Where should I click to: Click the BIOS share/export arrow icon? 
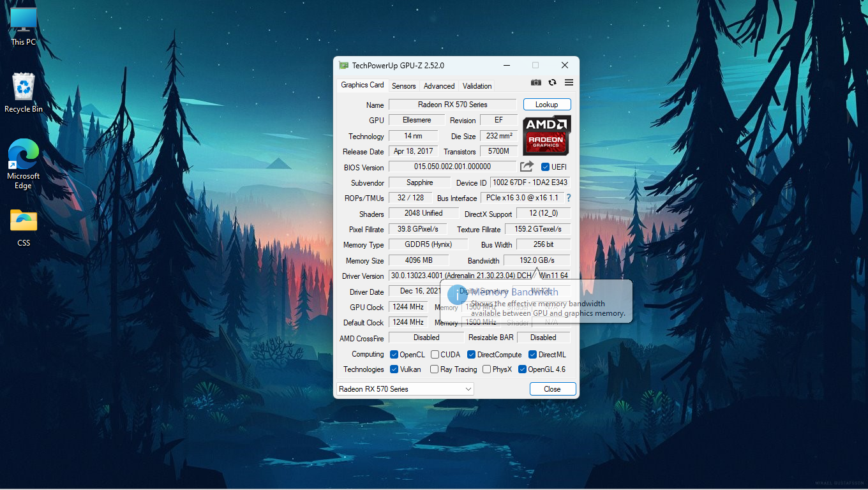tap(527, 167)
